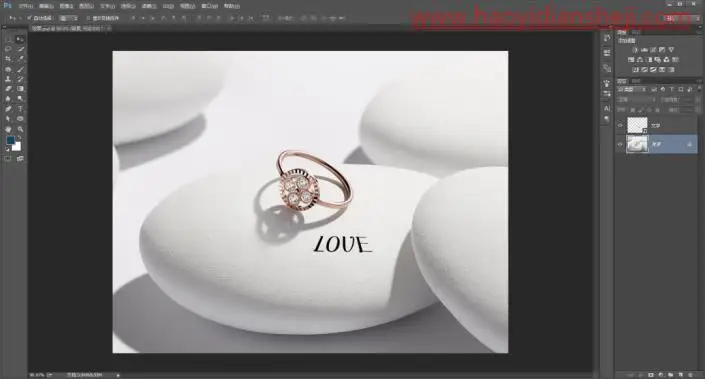
Task: Select the Pen tool
Action: click(x=8, y=109)
